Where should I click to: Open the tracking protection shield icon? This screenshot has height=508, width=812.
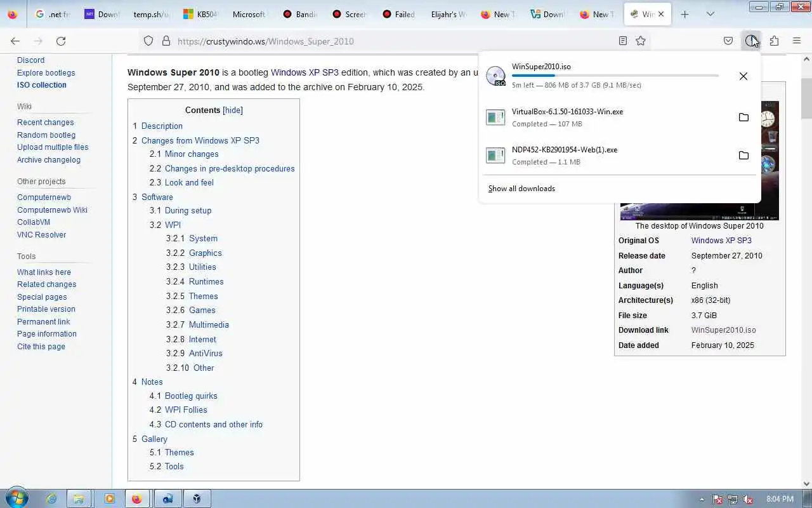pos(148,41)
